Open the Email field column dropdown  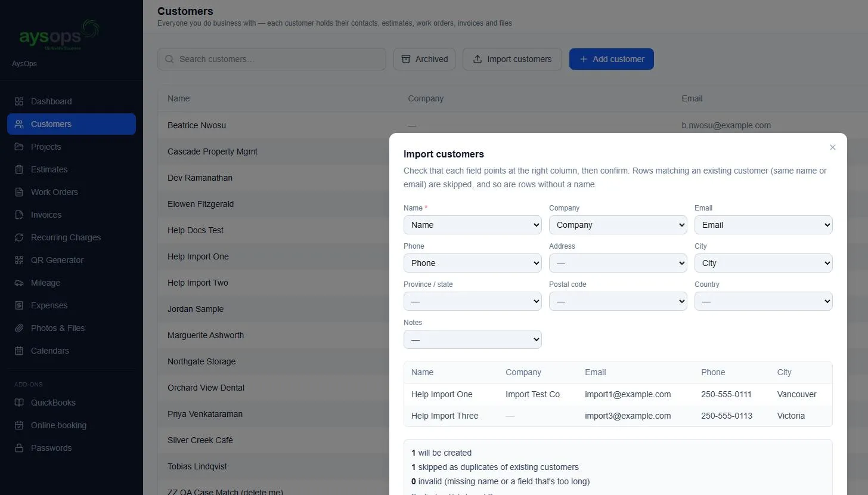[x=764, y=225]
